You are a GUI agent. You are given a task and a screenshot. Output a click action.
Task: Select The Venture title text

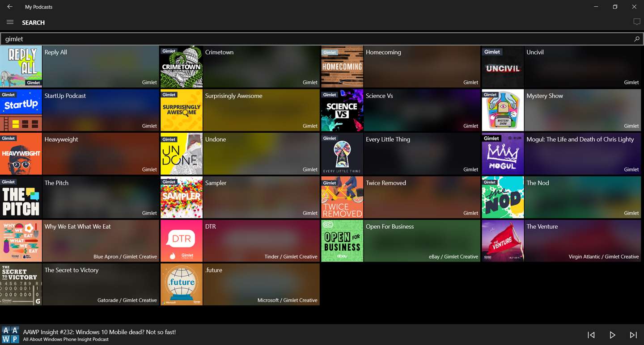[x=542, y=227]
